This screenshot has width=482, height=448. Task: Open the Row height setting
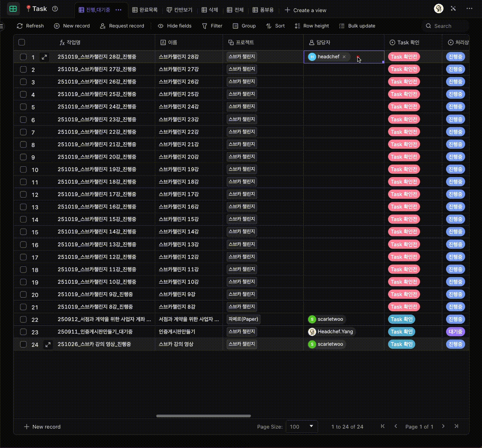312,26
